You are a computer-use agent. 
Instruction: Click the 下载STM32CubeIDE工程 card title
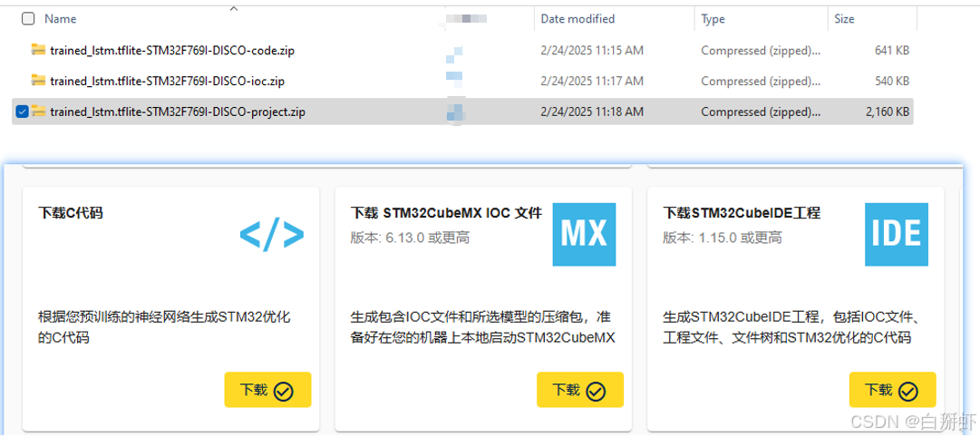[742, 213]
